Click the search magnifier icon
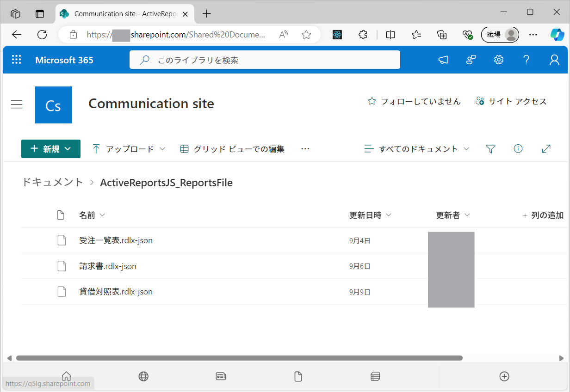 pos(145,60)
